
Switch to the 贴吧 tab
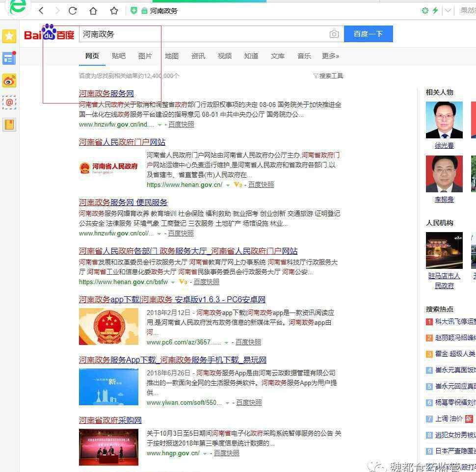[118, 56]
